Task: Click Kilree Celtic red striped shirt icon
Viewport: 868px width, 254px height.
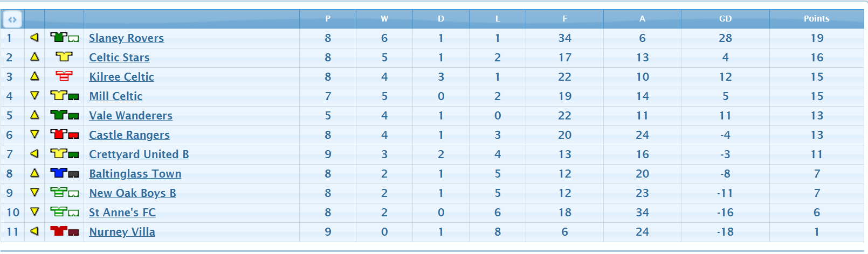Action: [64, 76]
